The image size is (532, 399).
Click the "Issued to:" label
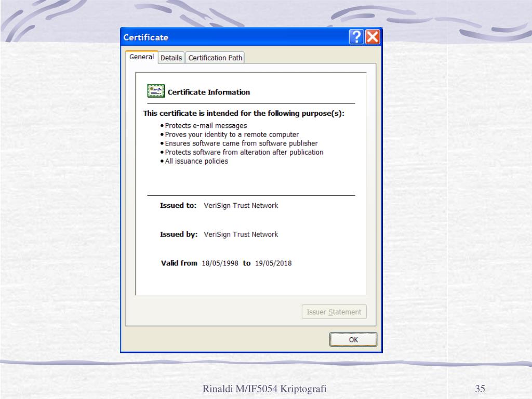(x=178, y=205)
